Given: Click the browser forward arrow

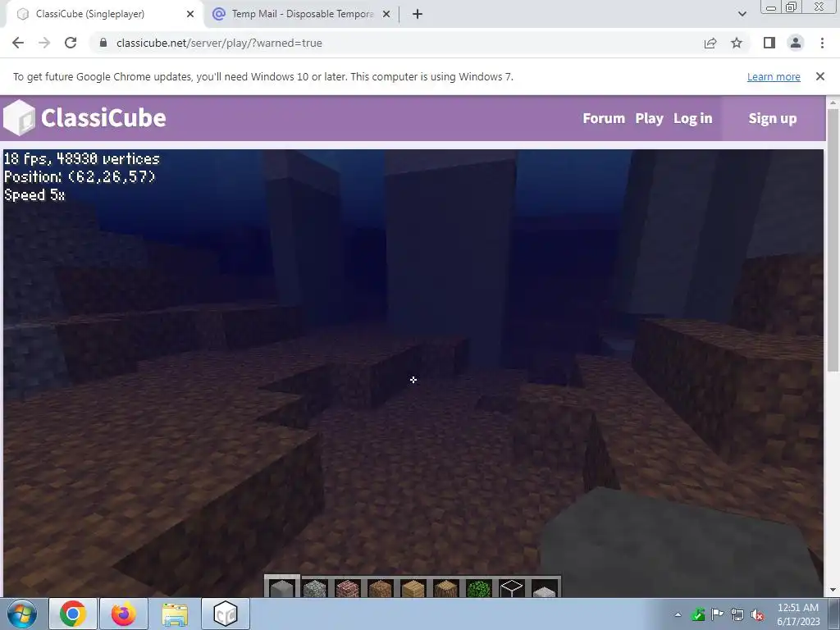Looking at the screenshot, I should (44, 43).
